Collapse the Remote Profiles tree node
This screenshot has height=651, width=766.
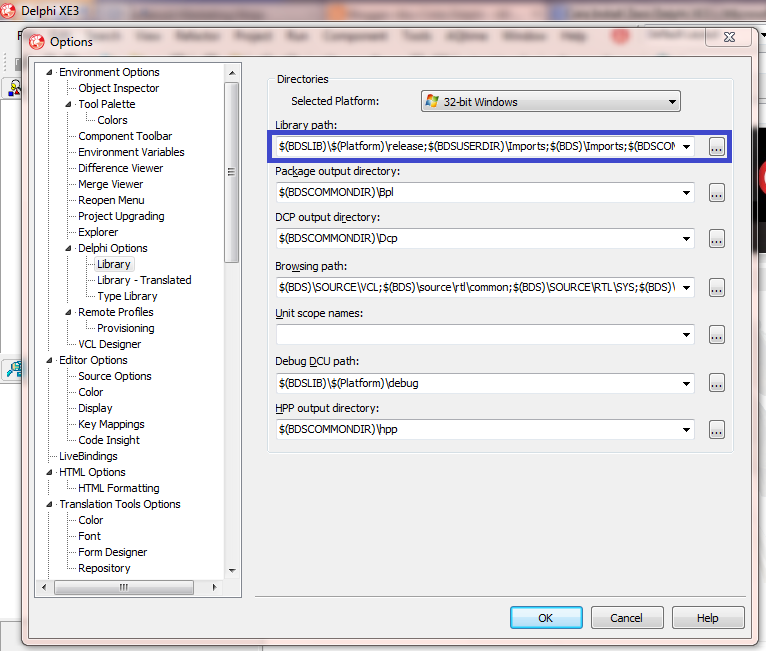(x=68, y=312)
